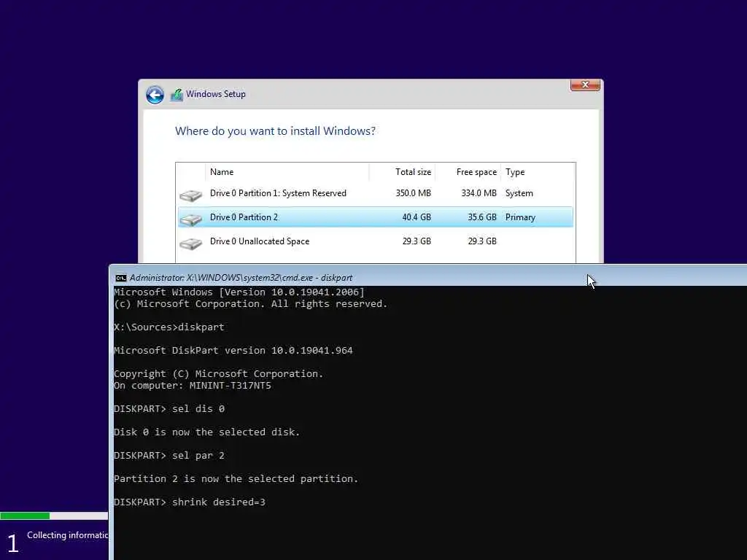Click 'Disk 0 is now the selected disk.'
The width and height of the screenshot is (747, 560).
206,432
